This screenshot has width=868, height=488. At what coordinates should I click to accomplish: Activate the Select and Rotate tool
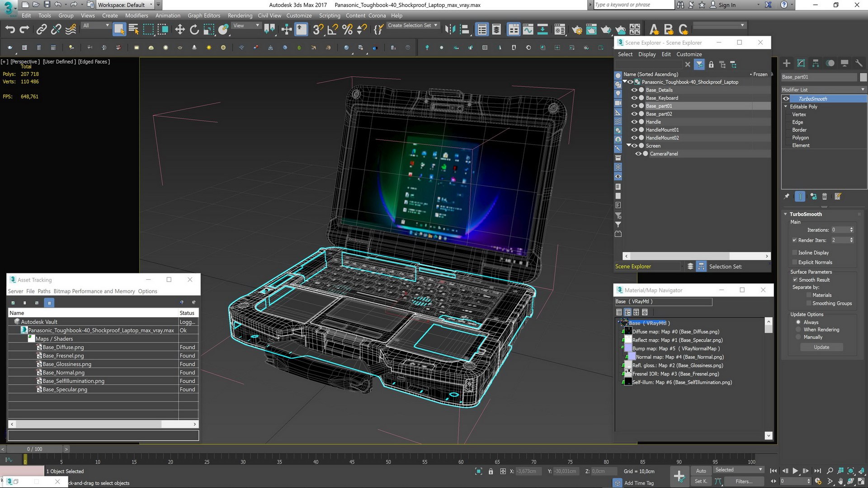194,30
